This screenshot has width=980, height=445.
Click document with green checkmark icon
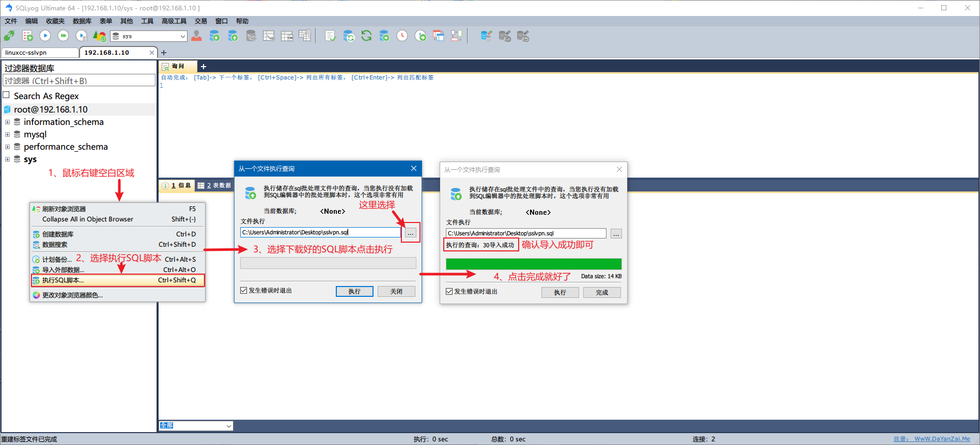[x=330, y=36]
